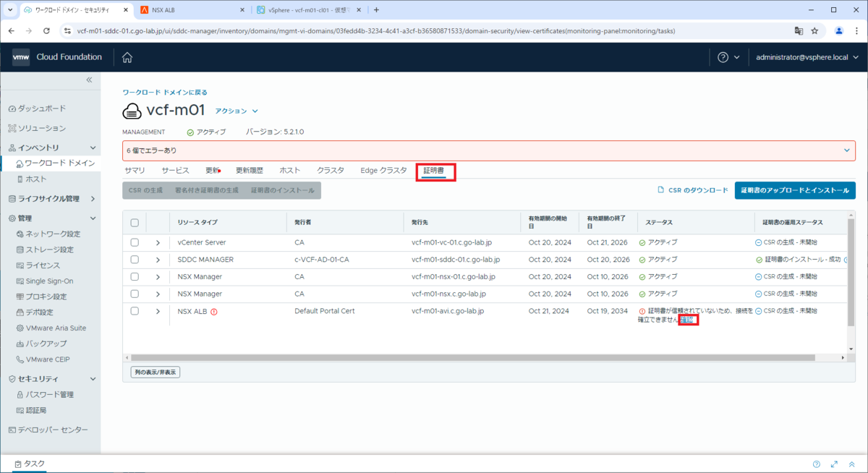Check the vcf-m01-nsx.c.go-lab.jp row checkbox
868x473 pixels.
135,294
